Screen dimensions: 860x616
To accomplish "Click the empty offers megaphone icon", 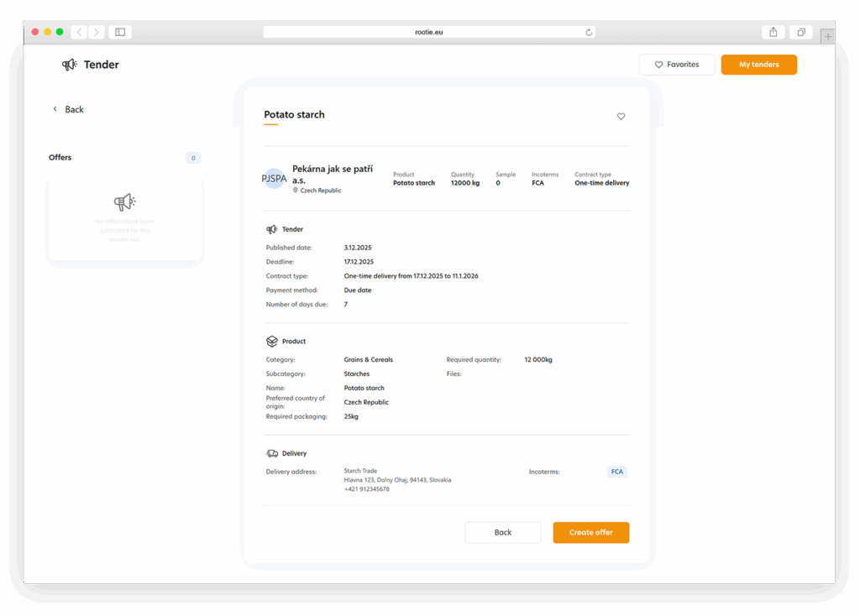I will tap(124, 202).
